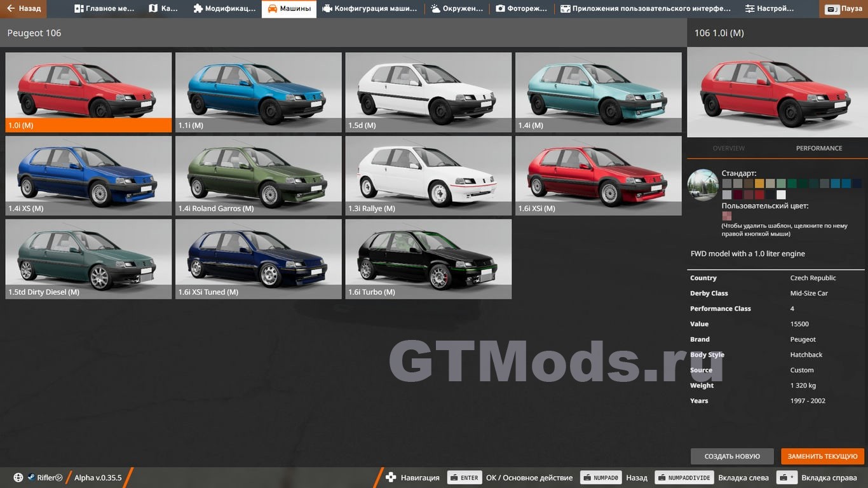Image resolution: width=868 pixels, height=488 pixels.
Task: Pick the yellow standard paint swatch
Action: click(759, 184)
